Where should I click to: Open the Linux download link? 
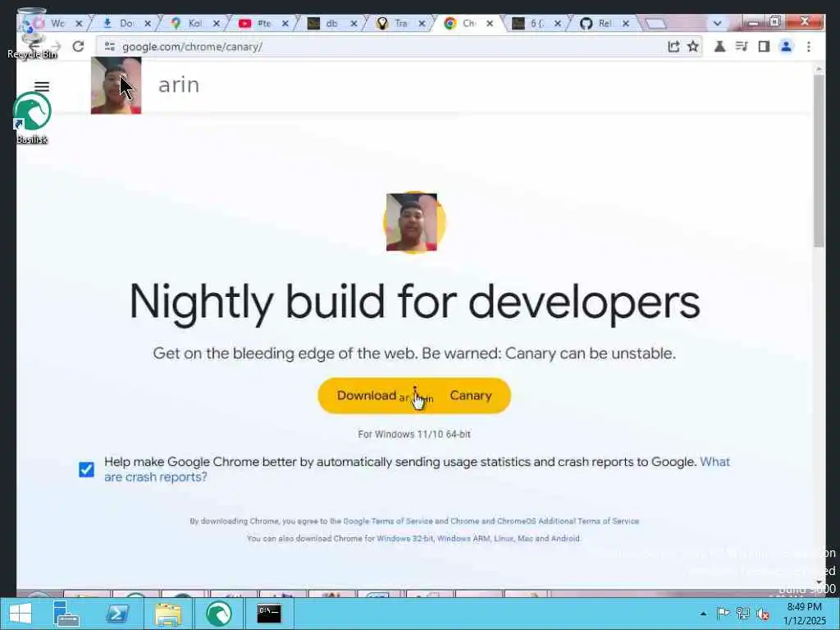point(503,538)
